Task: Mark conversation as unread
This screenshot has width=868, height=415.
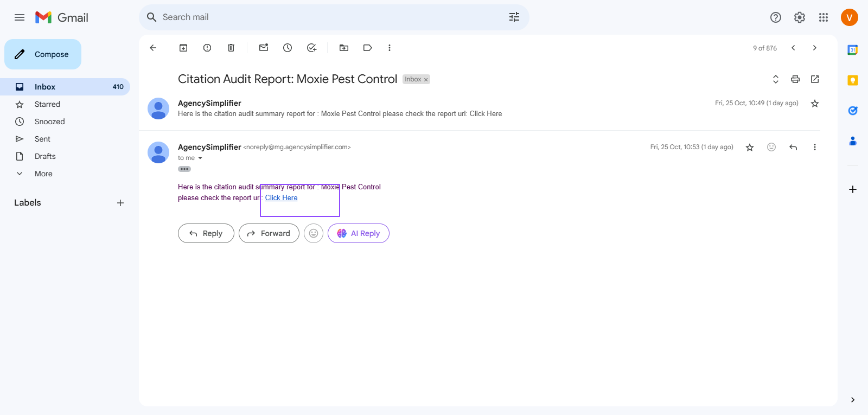Action: [x=264, y=48]
